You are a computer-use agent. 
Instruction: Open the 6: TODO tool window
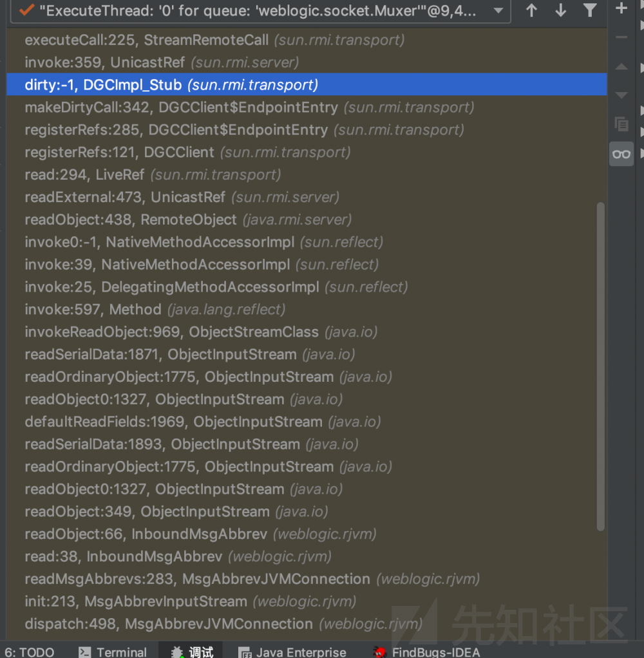[30, 652]
